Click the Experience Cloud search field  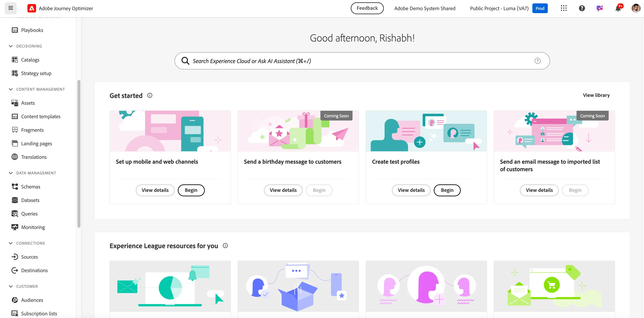coord(362,61)
